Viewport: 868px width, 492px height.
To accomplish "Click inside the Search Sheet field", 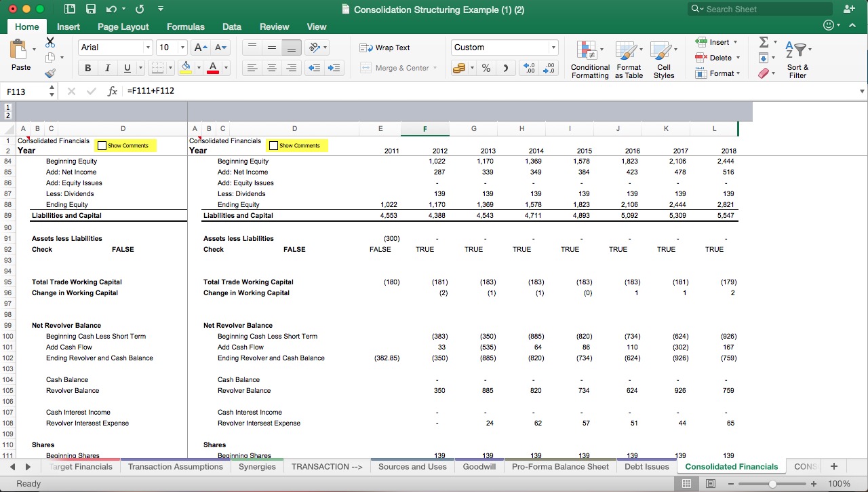I will (x=759, y=9).
